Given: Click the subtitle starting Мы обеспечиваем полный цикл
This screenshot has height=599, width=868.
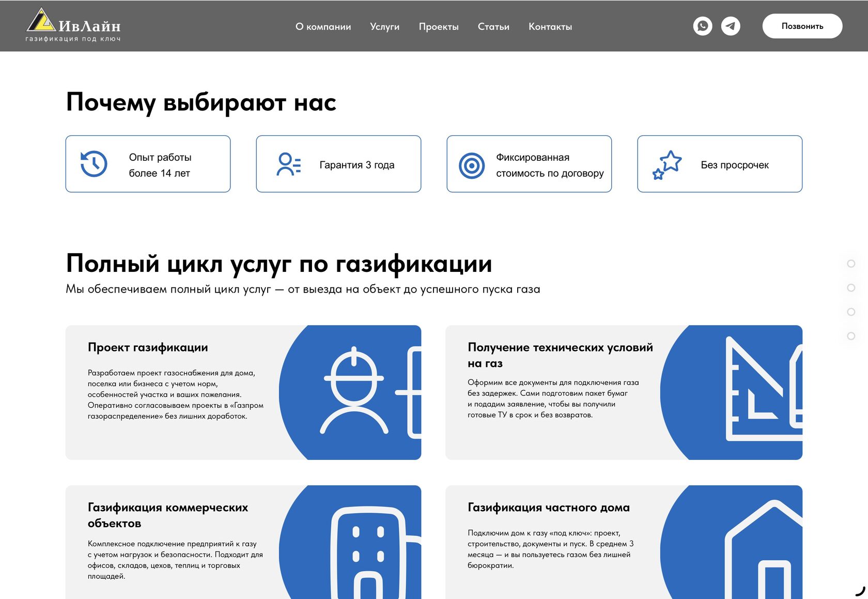Looking at the screenshot, I should tap(303, 289).
